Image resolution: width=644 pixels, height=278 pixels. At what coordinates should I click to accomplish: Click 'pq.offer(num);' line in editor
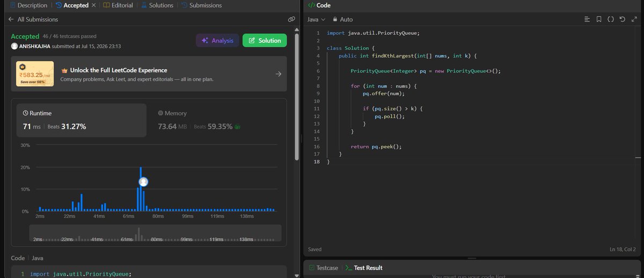pyautogui.click(x=384, y=93)
